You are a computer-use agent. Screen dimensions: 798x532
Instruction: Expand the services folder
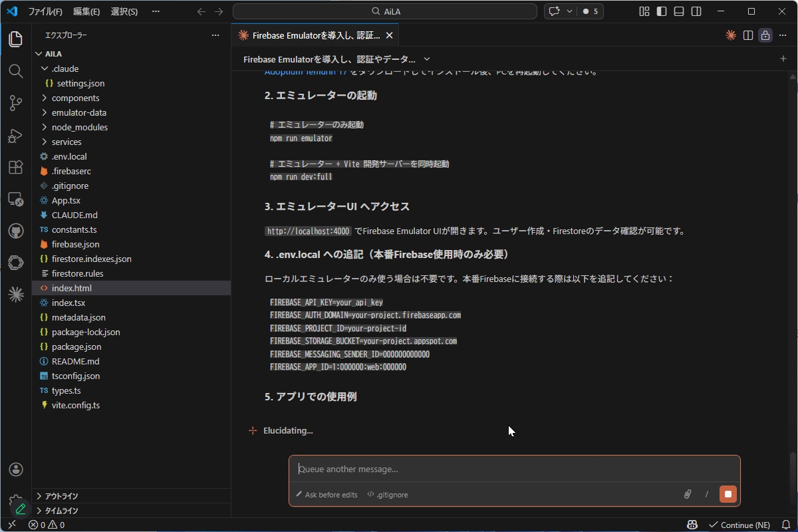(66, 142)
